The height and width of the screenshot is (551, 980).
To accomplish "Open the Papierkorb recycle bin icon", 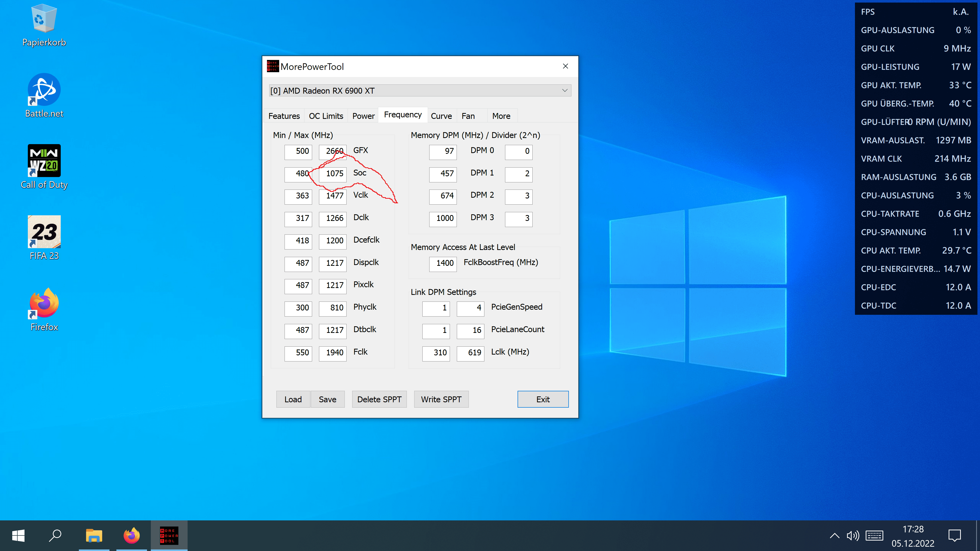I will tap(44, 25).
